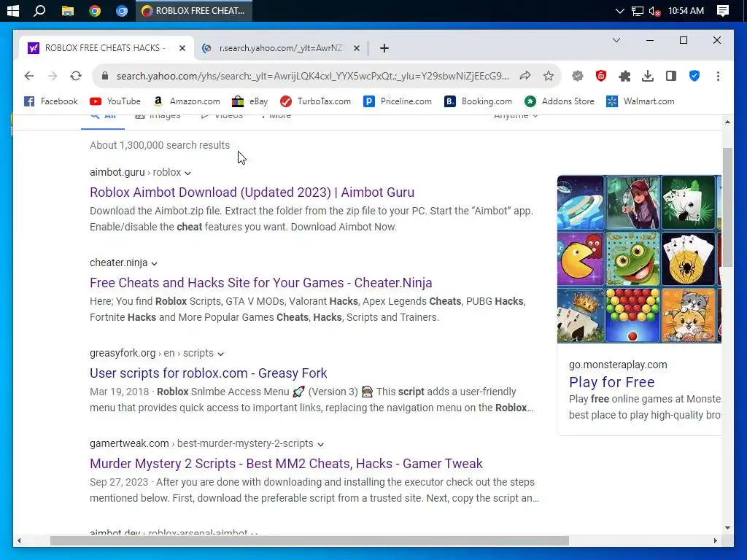Open the TurboTax.com bookmark
The width and height of the screenshot is (747, 560).
tap(315, 101)
